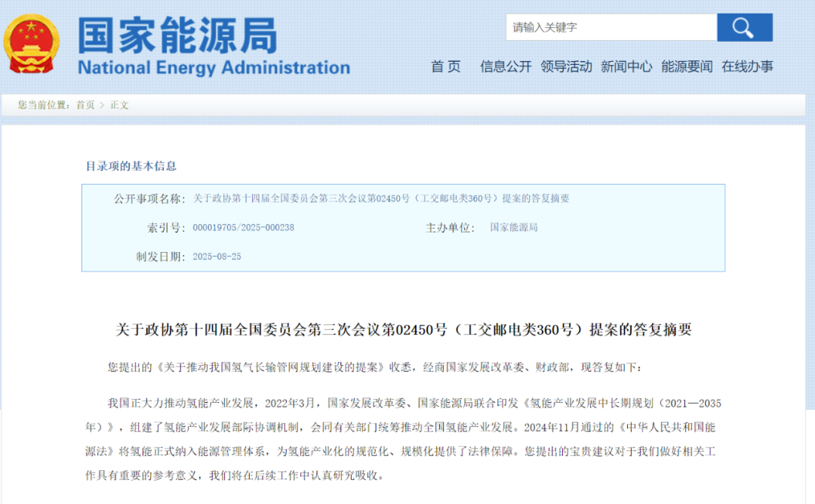Open the 首页 item in the main navigation bar

(x=445, y=66)
